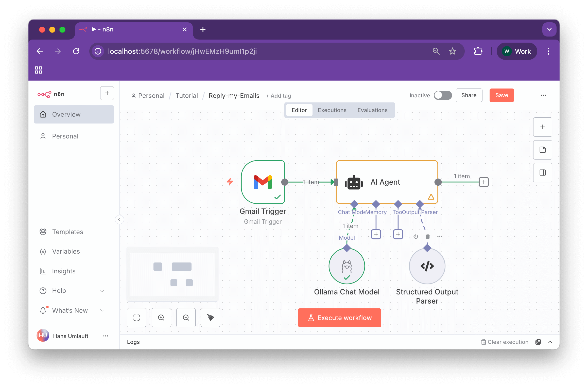Viewport: 588px width, 387px height.
Task: Collapse the left sidebar with chevron
Action: [x=119, y=220]
